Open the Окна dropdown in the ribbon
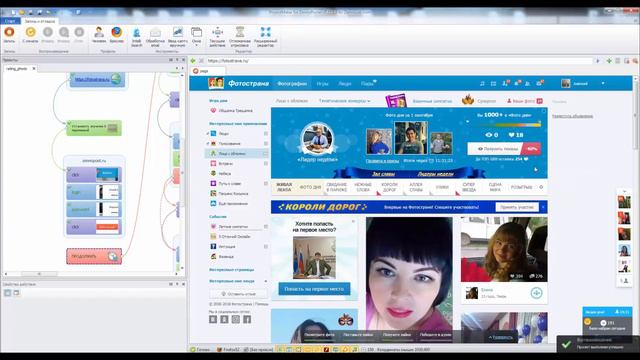640x360 pixels. pyautogui.click(x=196, y=36)
